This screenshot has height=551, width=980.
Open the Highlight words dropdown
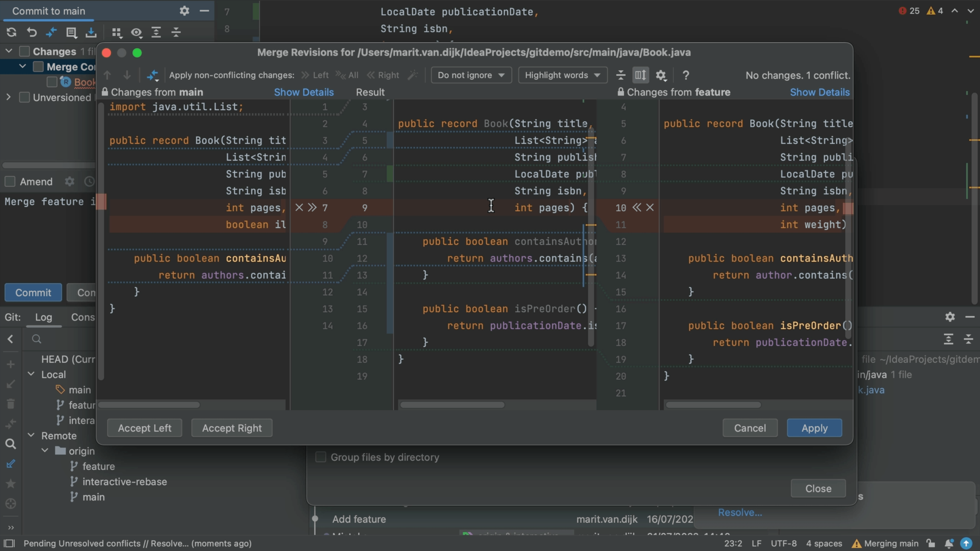562,75
